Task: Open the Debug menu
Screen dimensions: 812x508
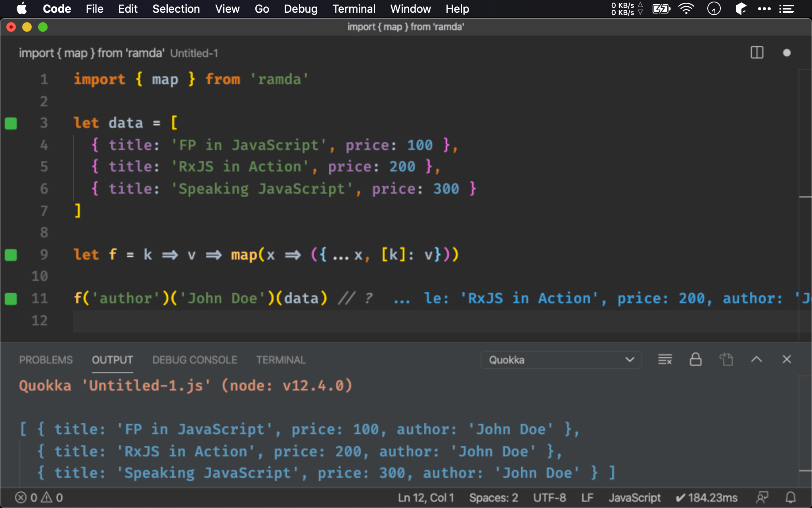Action: 301,9
